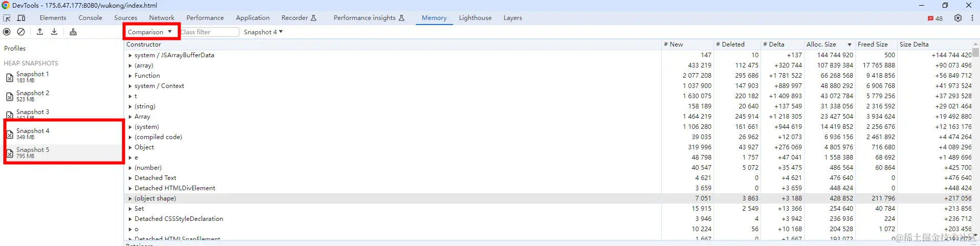This screenshot has width=980, height=246.
Task: Expand the Detached CSSStyleDeclaration row
Action: [130, 219]
